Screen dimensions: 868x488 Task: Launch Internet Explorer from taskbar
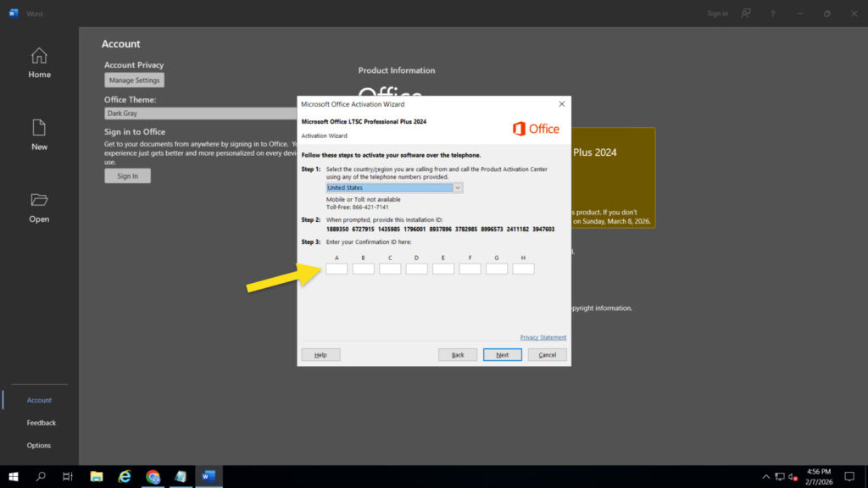click(125, 476)
